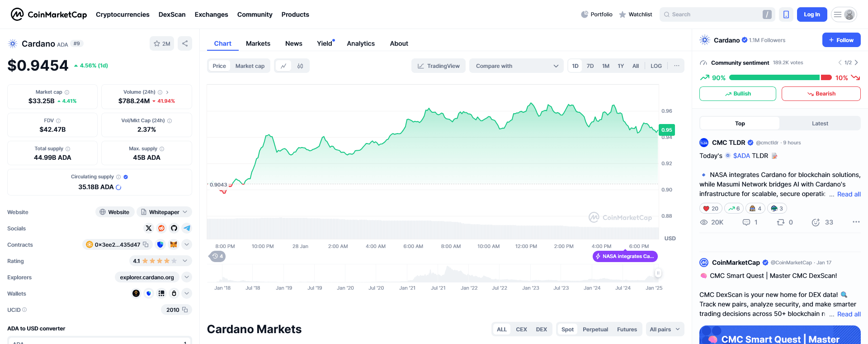The width and height of the screenshot is (868, 344).
Task: Go to next sentiment page arrow
Action: click(x=856, y=62)
